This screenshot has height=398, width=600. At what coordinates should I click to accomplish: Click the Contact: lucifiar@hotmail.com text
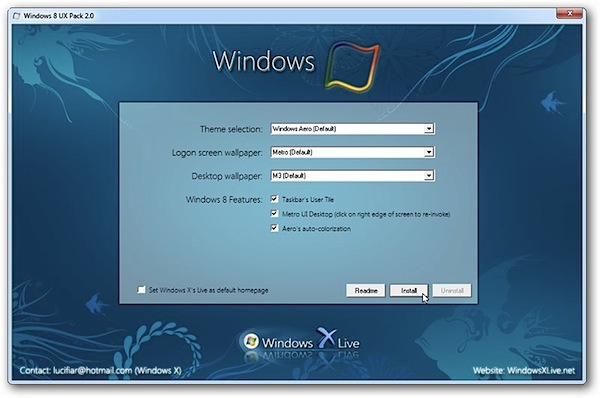point(100,370)
